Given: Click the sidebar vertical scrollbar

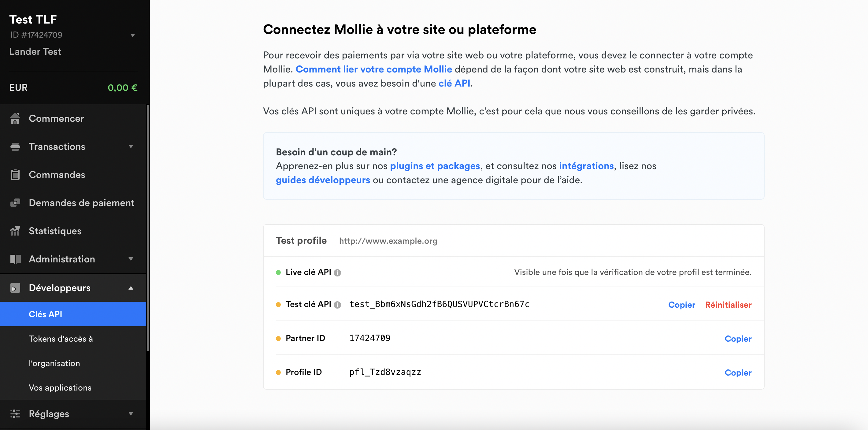Looking at the screenshot, I should tap(148, 228).
